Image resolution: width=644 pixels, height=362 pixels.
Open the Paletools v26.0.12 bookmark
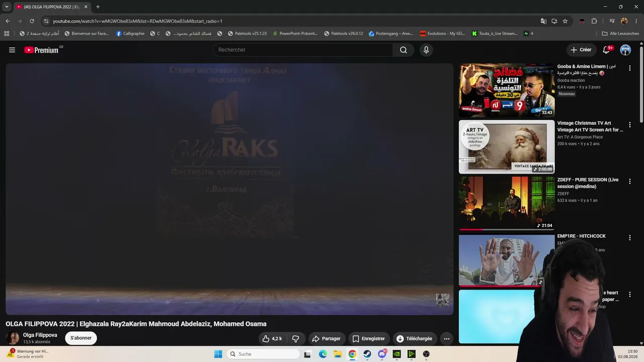344,34
